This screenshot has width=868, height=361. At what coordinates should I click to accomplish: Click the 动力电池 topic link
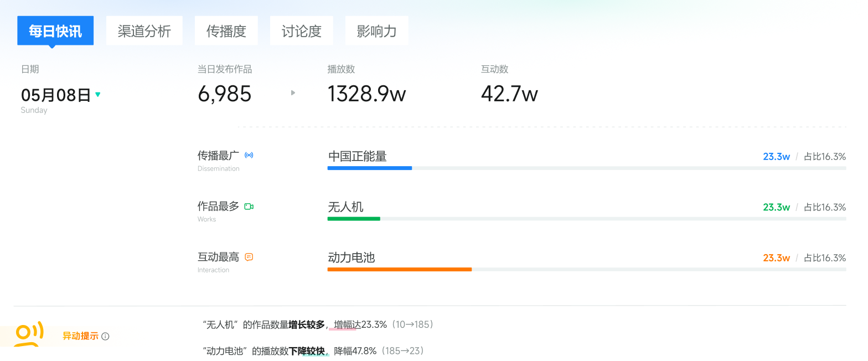point(351,257)
